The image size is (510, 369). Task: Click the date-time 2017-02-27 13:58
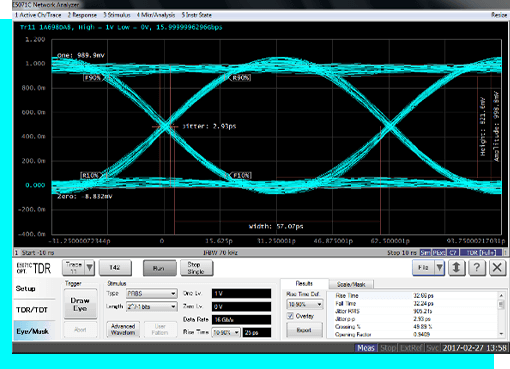click(x=474, y=348)
